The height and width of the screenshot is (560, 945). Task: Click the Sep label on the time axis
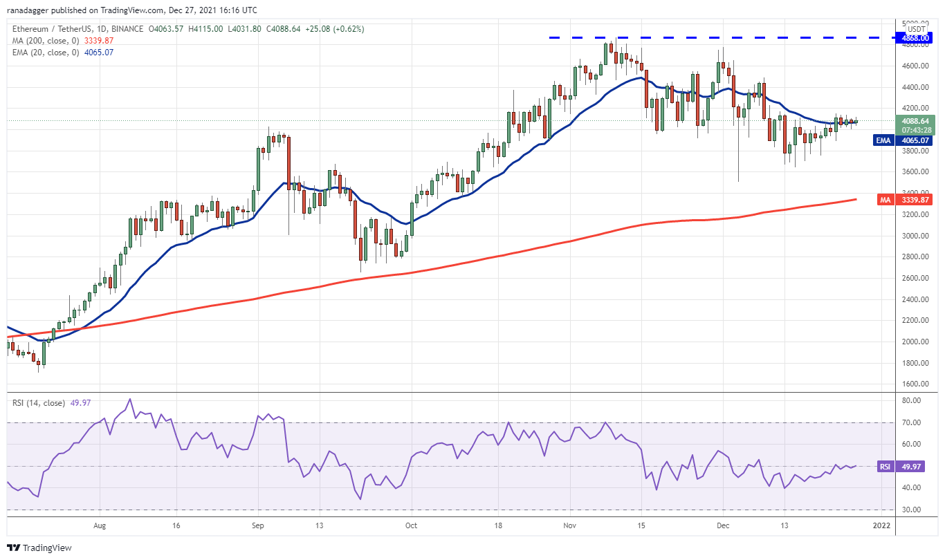tap(257, 525)
